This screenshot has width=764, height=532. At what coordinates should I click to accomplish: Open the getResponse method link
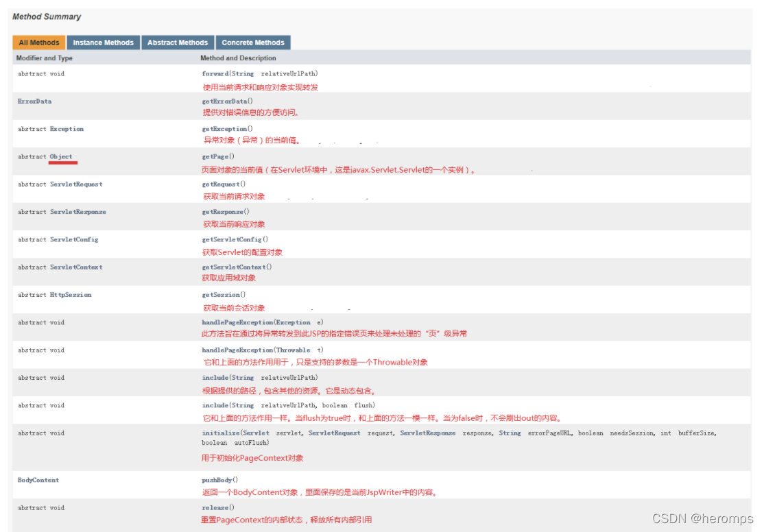222,212
